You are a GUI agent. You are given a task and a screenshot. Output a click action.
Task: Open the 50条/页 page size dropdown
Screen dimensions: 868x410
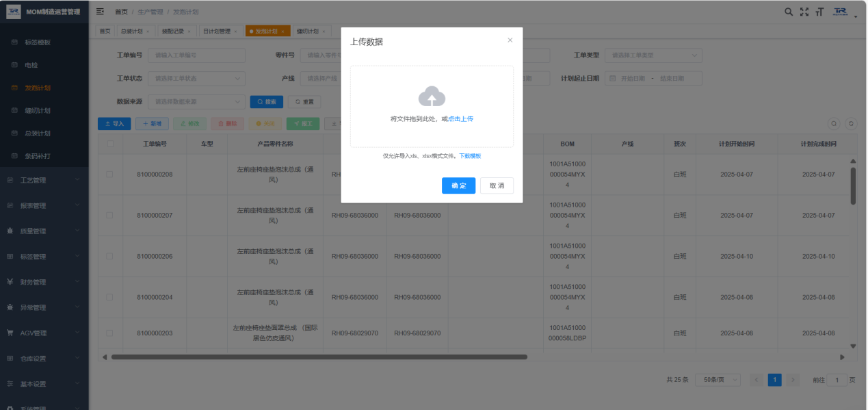coord(718,380)
